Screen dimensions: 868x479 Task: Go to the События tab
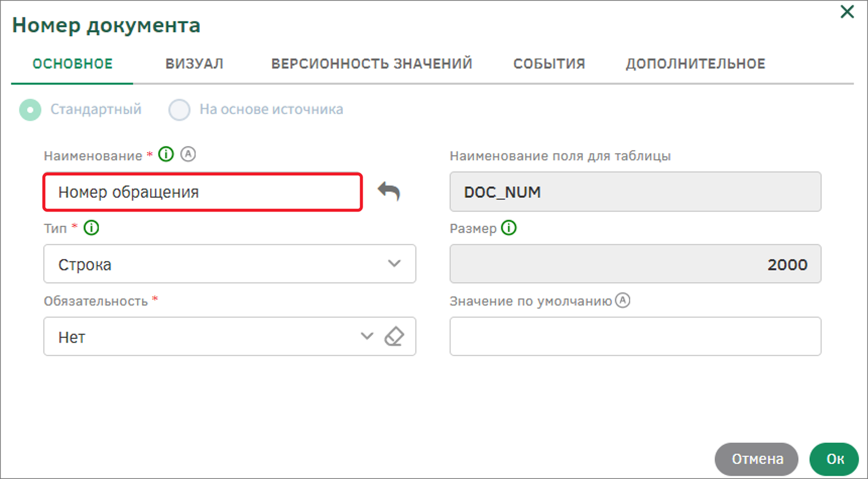click(x=549, y=64)
